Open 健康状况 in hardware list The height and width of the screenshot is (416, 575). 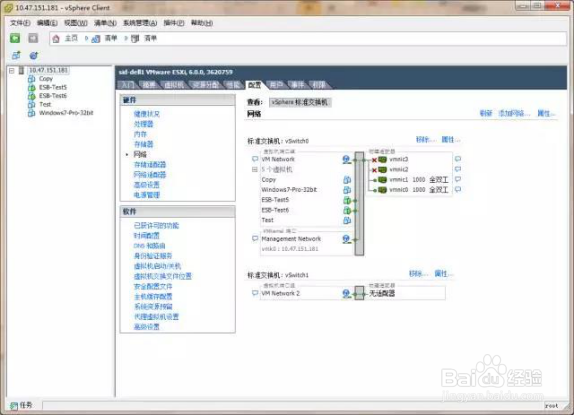(x=147, y=114)
